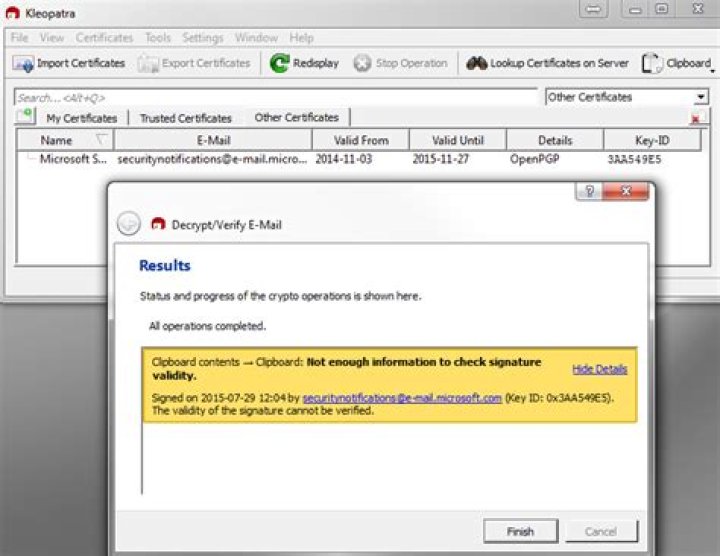720x556 pixels.
Task: Sort by the Valid From column header
Action: pyautogui.click(x=361, y=140)
